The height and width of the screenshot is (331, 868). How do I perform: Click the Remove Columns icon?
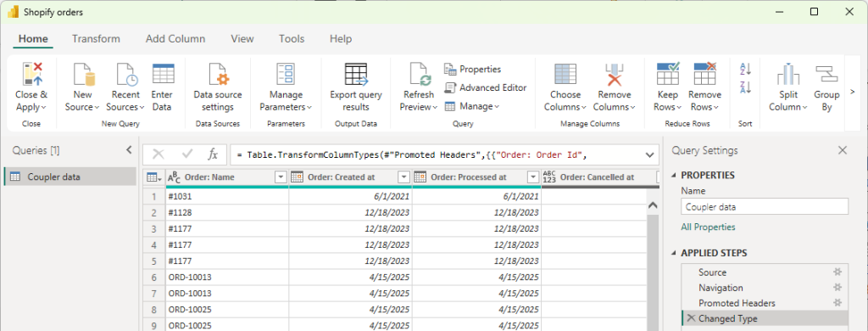tap(614, 75)
